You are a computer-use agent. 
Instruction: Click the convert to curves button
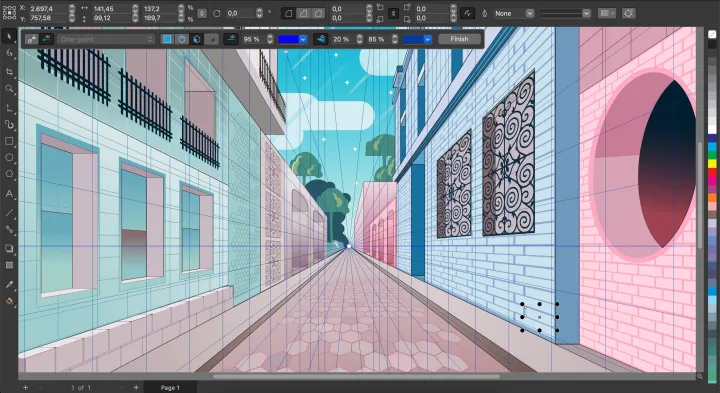[x=467, y=13]
